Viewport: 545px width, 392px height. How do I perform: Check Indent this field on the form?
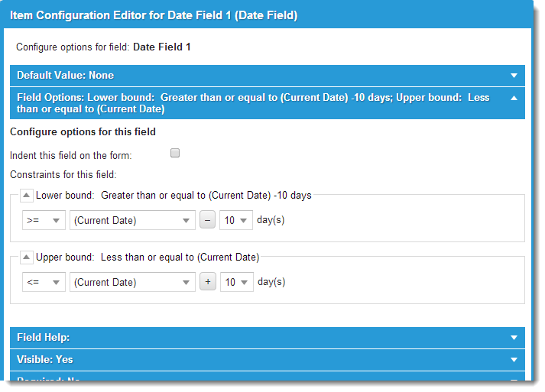point(175,154)
